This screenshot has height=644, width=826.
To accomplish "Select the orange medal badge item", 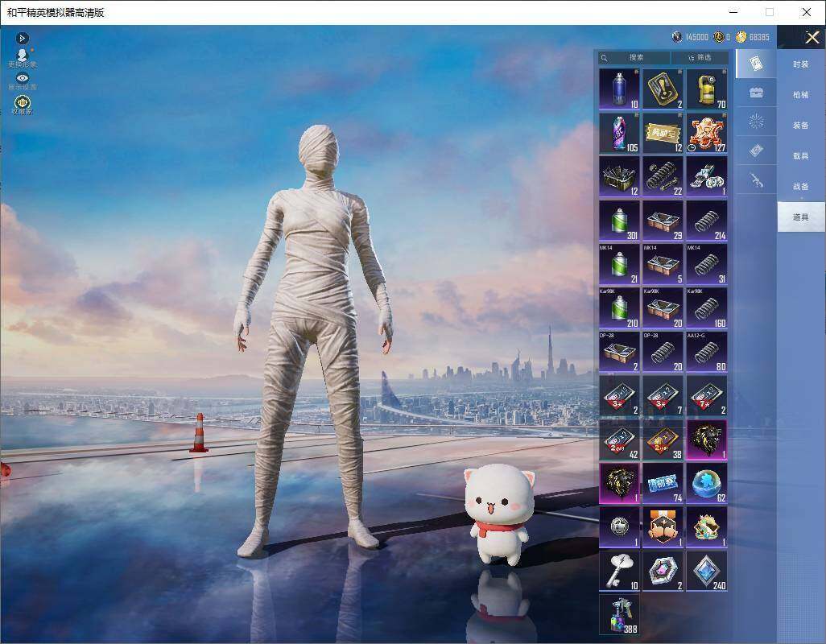I will click(663, 527).
